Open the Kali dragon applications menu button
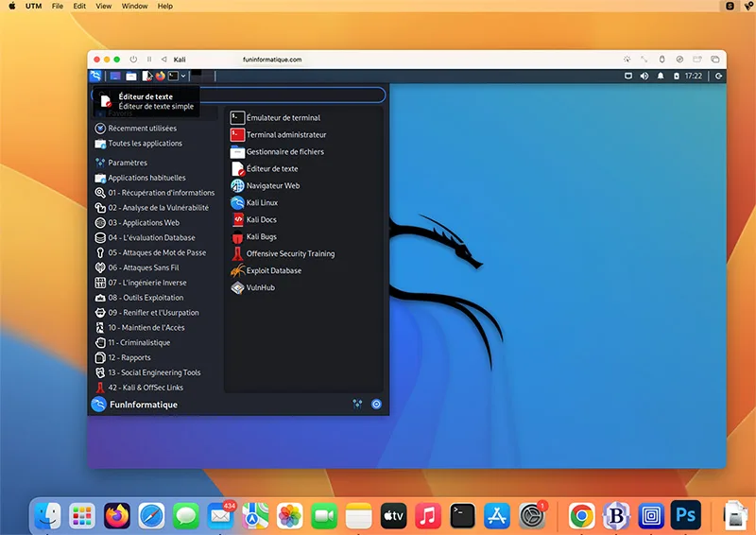The width and height of the screenshot is (756, 535). point(95,76)
